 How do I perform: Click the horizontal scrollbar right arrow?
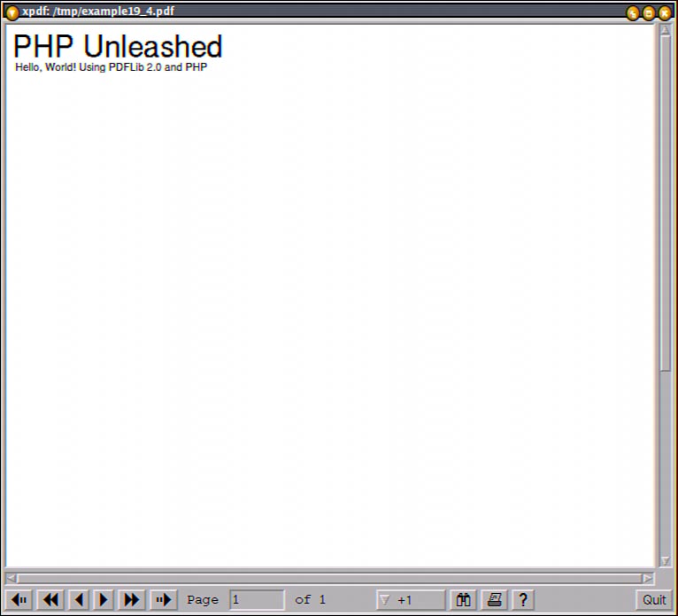647,578
